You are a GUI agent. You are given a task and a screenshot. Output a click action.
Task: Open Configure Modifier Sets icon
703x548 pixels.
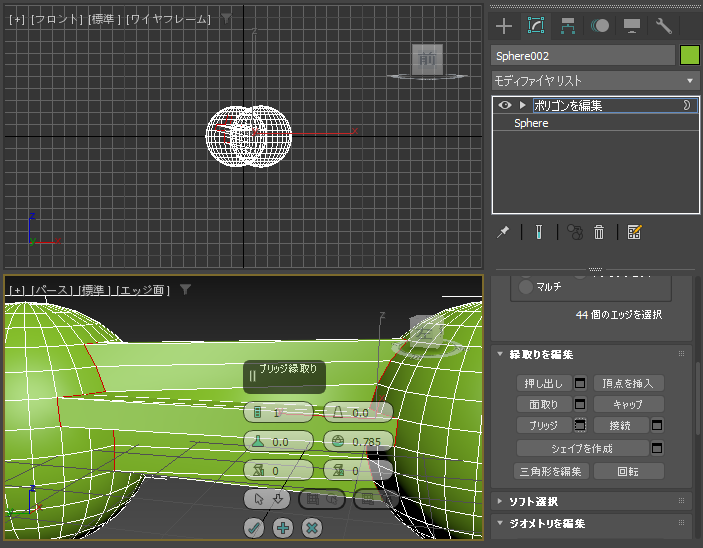(x=634, y=232)
